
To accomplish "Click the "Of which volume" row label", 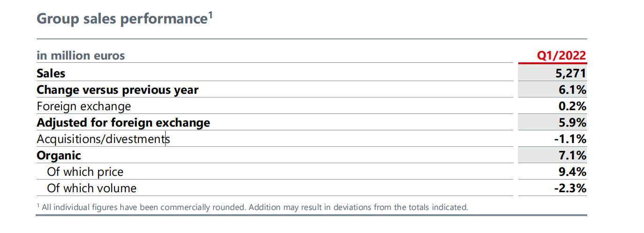I will [91, 188].
